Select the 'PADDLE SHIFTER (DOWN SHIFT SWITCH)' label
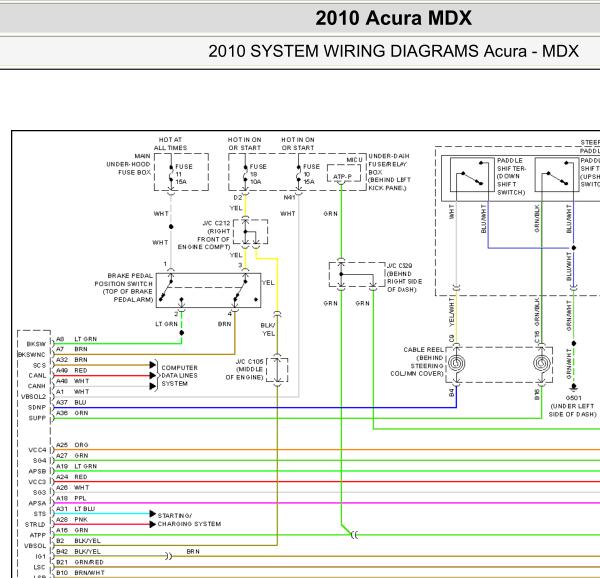 pos(512,176)
